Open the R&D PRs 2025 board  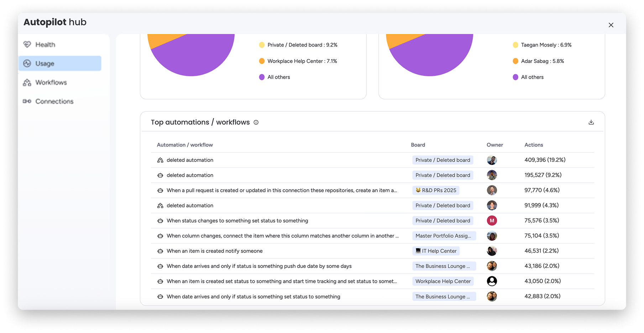[x=436, y=191]
